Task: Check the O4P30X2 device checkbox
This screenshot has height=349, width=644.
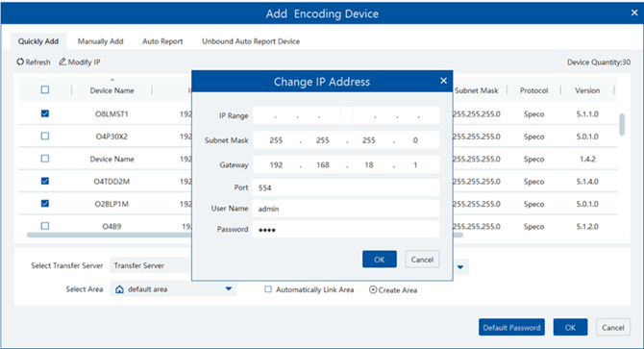Action: (x=45, y=136)
